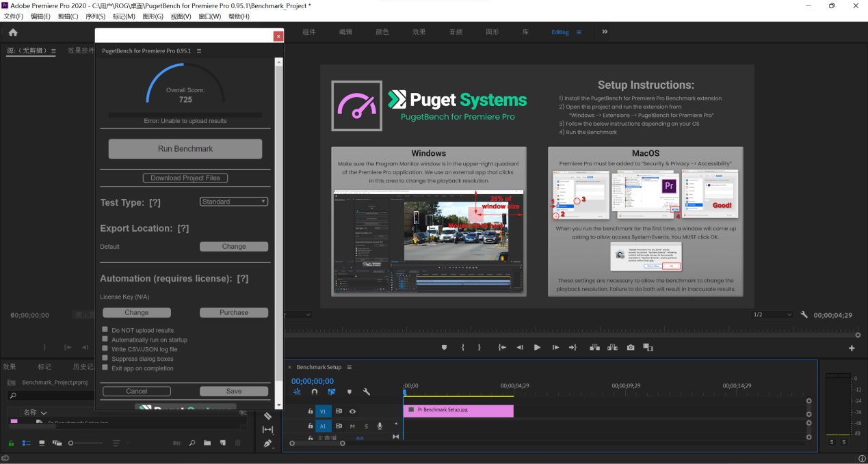Toggle timeline Snap magnet icon

click(315, 392)
